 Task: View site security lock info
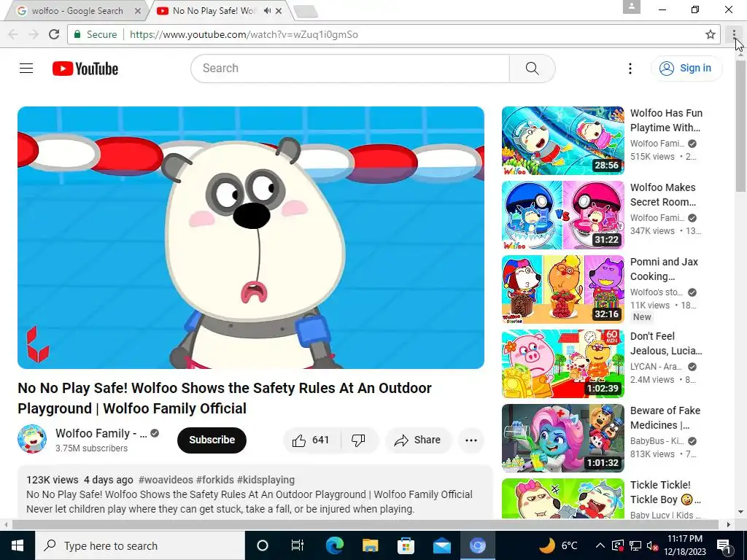pyautogui.click(x=96, y=34)
